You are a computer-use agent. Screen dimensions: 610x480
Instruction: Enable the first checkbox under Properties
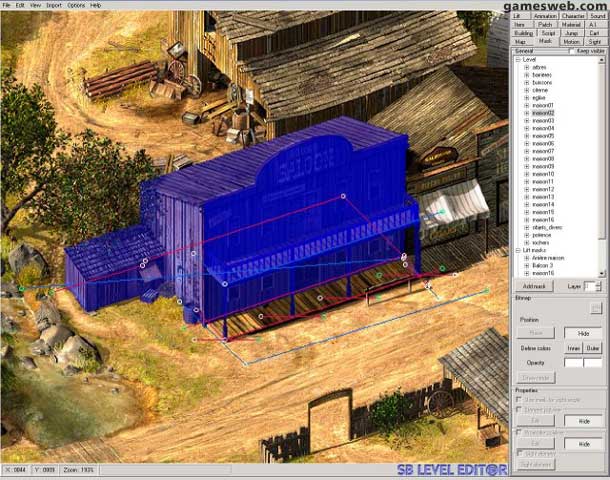click(x=518, y=399)
